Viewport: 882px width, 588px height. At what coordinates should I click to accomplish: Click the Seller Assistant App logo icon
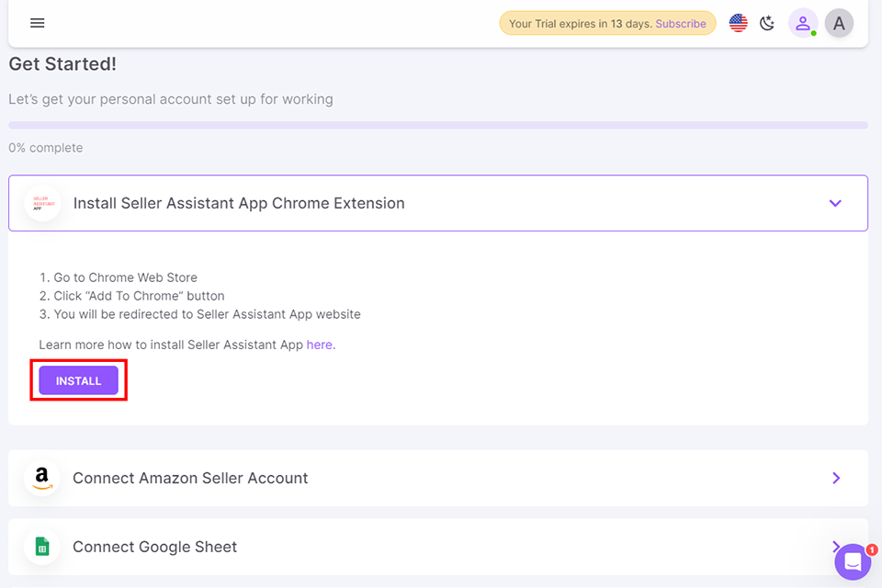(x=43, y=203)
